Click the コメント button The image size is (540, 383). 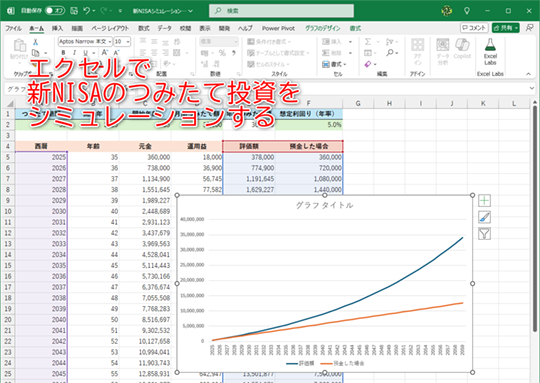tap(474, 28)
